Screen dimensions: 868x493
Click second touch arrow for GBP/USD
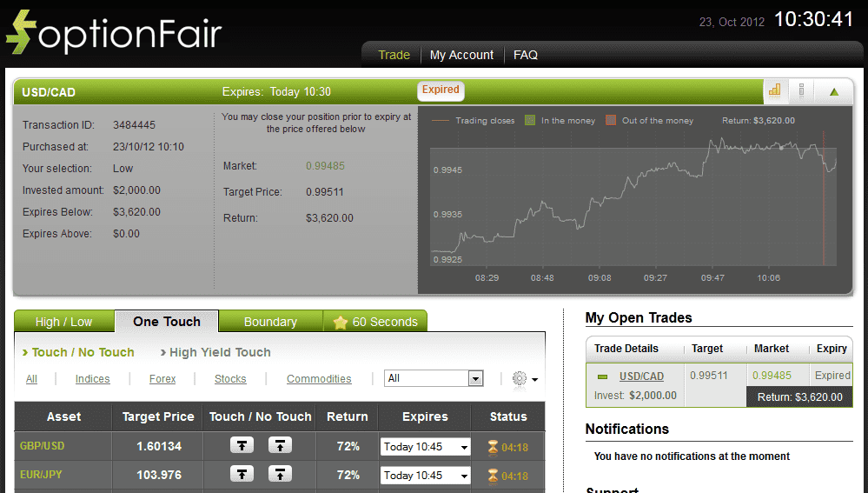pos(280,446)
